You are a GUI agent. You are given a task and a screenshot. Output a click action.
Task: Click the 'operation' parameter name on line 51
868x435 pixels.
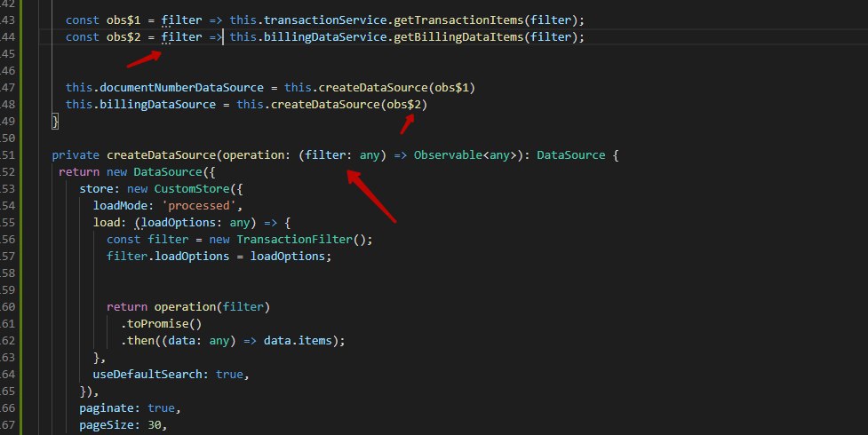[x=253, y=155]
